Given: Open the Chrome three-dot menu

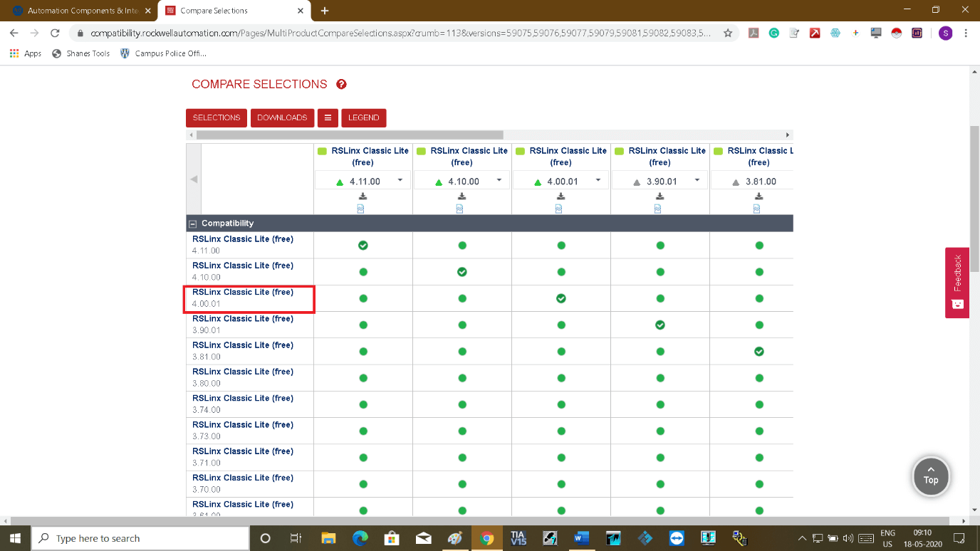Looking at the screenshot, I should pyautogui.click(x=966, y=33).
